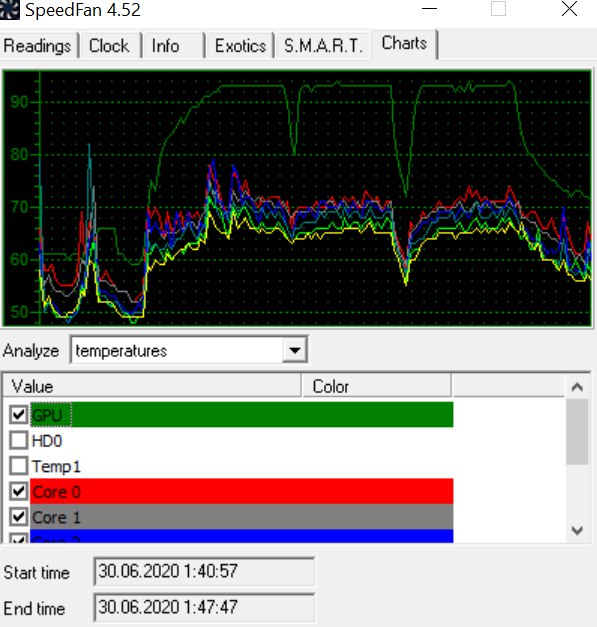Click the Color column header
This screenshot has height=627, width=597.
point(377,386)
